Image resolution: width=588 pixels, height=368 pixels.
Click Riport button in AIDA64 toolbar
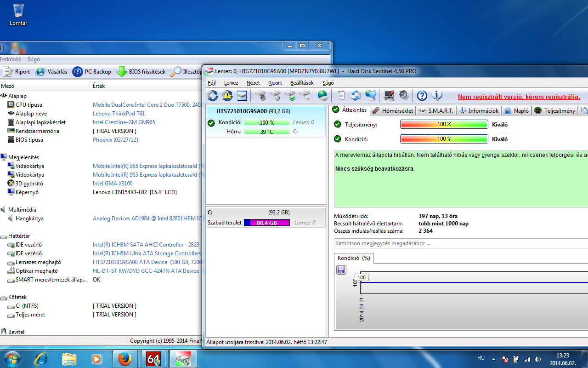pyautogui.click(x=17, y=72)
